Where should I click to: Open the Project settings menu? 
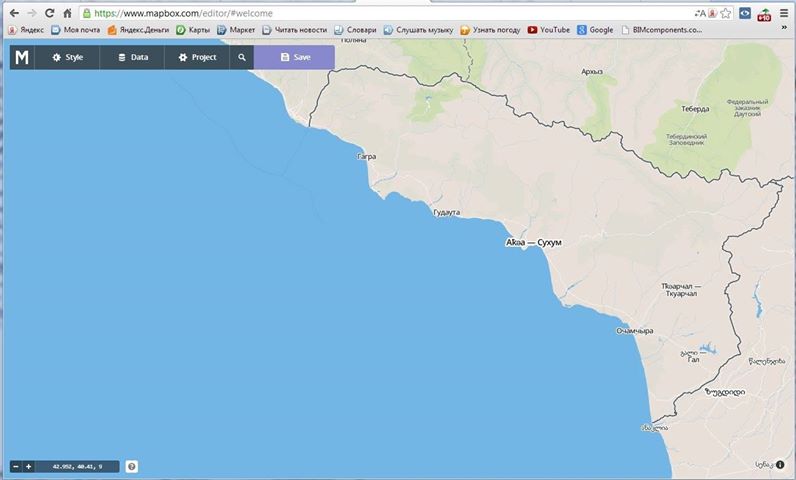(197, 57)
